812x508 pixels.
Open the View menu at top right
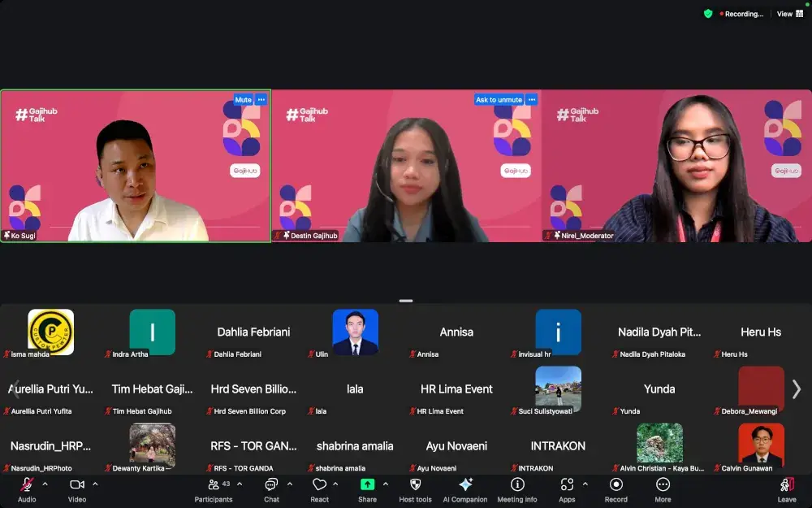[x=789, y=14]
